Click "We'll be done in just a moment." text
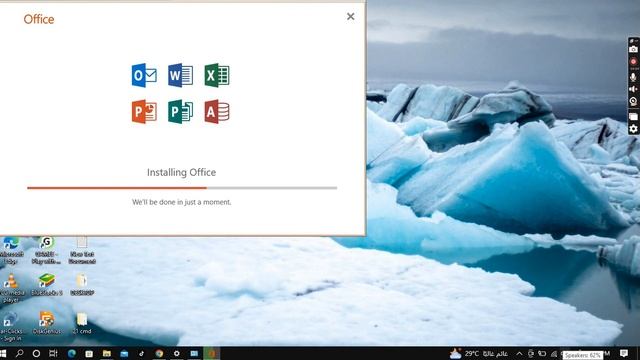The image size is (640, 360). pyautogui.click(x=182, y=202)
